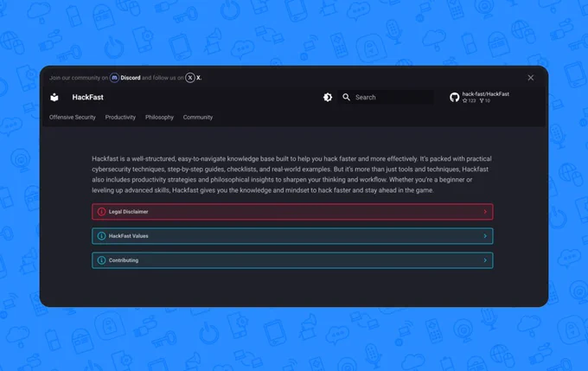This screenshot has height=371, width=588.
Task: Expand the Contributing section
Action: click(292, 260)
